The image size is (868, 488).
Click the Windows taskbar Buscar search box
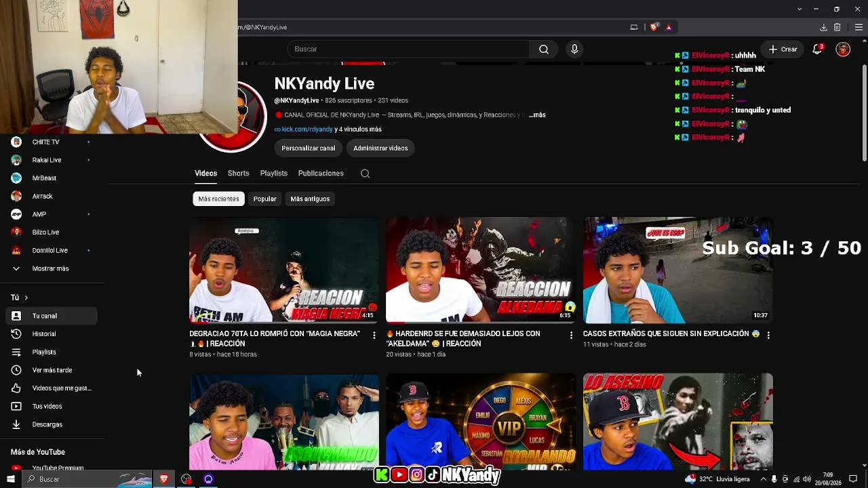pyautogui.click(x=88, y=479)
